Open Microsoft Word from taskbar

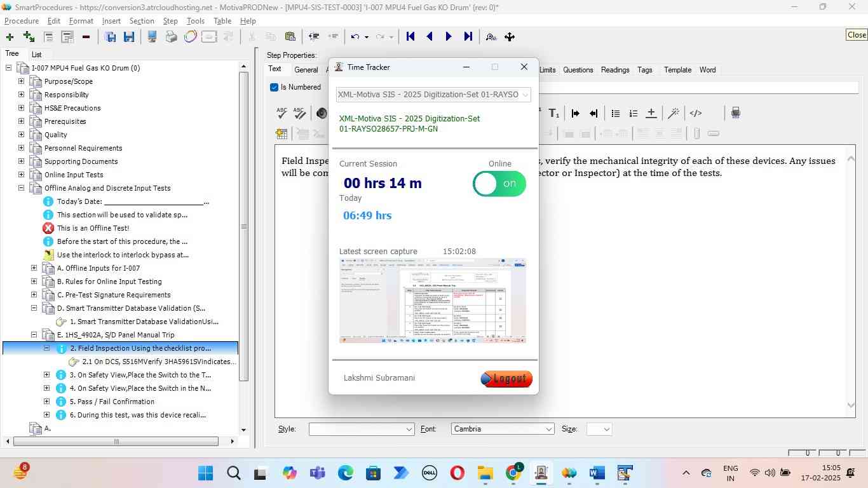click(597, 473)
